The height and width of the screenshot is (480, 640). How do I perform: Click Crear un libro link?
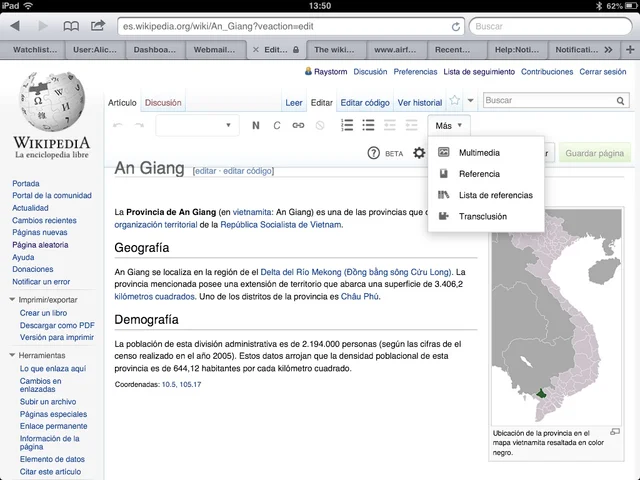click(x=43, y=313)
